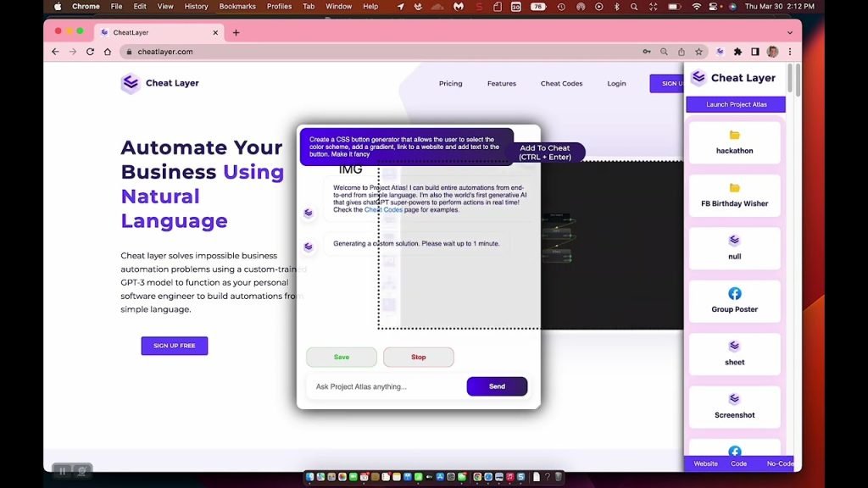Click the zoom magnifier in address bar
Screen dimensions: 868x488
[664, 52]
